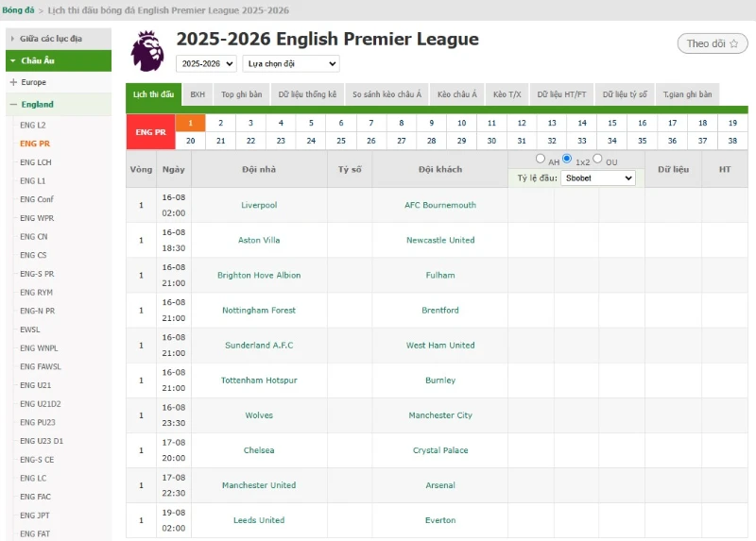Viewport: 756px width, 541px height.
Task: Go to round 19 in round selector
Action: coord(732,123)
